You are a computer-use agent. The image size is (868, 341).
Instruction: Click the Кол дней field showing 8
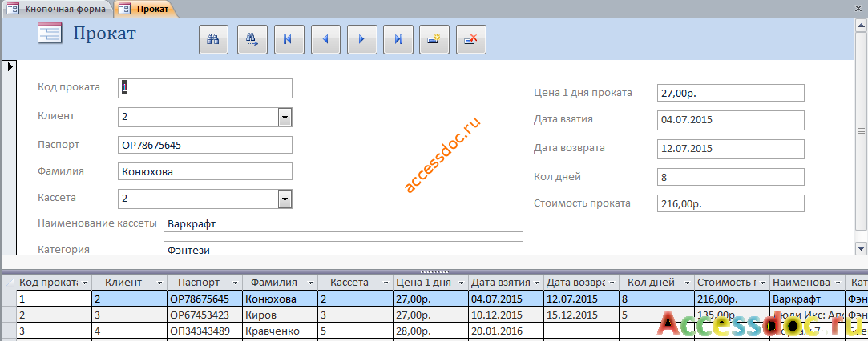(731, 177)
